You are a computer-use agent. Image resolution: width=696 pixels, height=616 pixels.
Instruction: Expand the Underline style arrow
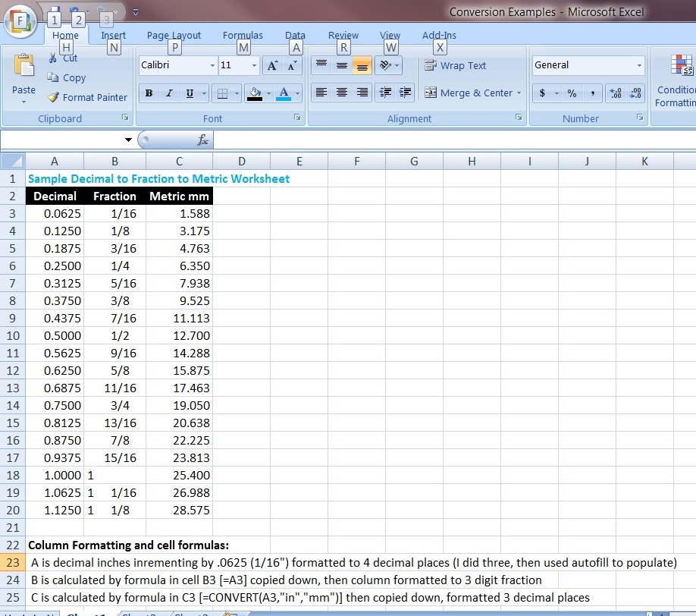(x=204, y=93)
